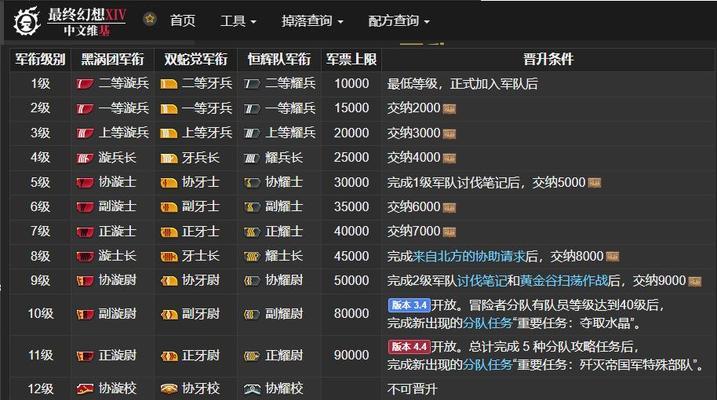Click the 二等牙兵 yellow rank badge icon
Image resolution: width=717 pixels, height=400 pixels.
168,84
